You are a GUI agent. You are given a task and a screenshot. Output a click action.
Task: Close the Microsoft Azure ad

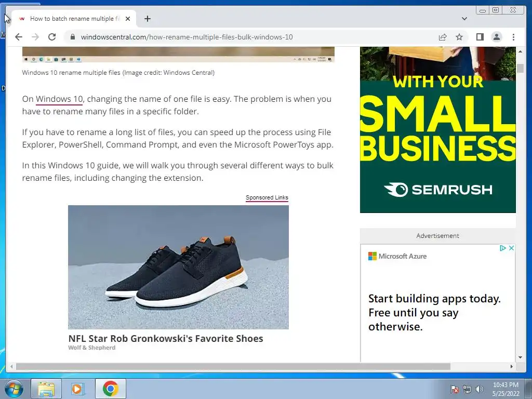click(511, 248)
